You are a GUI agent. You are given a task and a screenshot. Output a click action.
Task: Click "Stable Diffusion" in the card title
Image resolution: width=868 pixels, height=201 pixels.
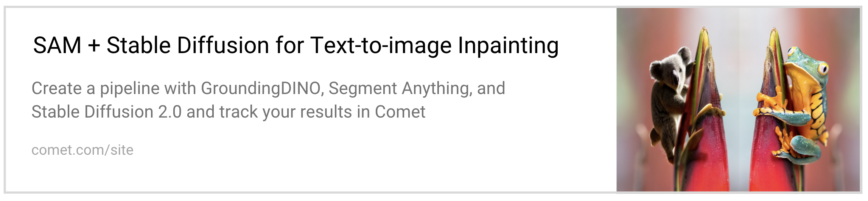187,46
